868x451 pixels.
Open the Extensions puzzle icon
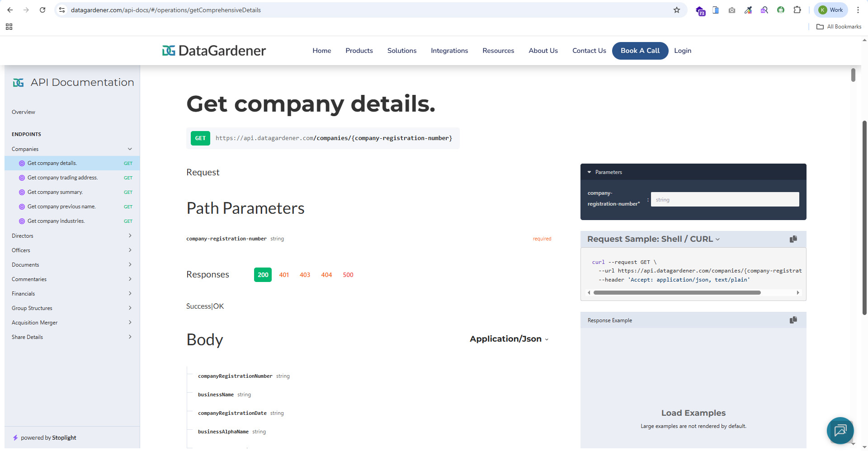[x=797, y=10]
